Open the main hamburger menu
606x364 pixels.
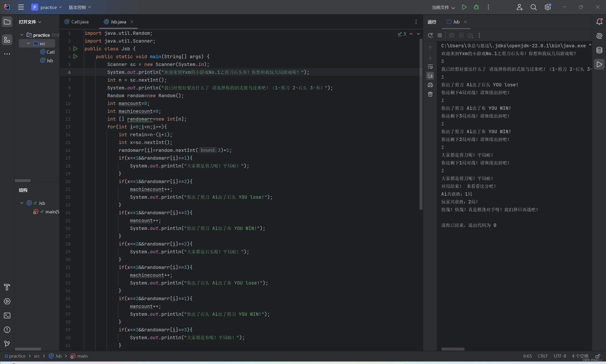tap(21, 7)
